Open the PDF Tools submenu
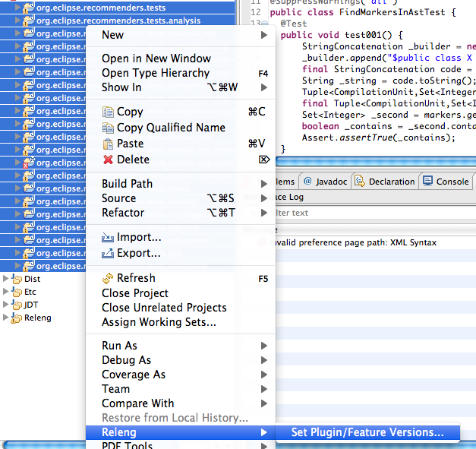The height and width of the screenshot is (449, 476). pyautogui.click(x=181, y=444)
